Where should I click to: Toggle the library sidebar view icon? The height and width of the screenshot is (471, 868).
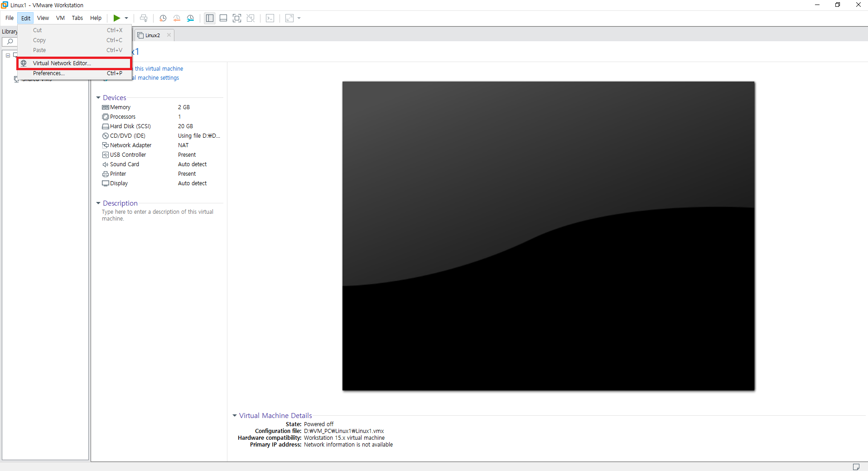pos(210,18)
